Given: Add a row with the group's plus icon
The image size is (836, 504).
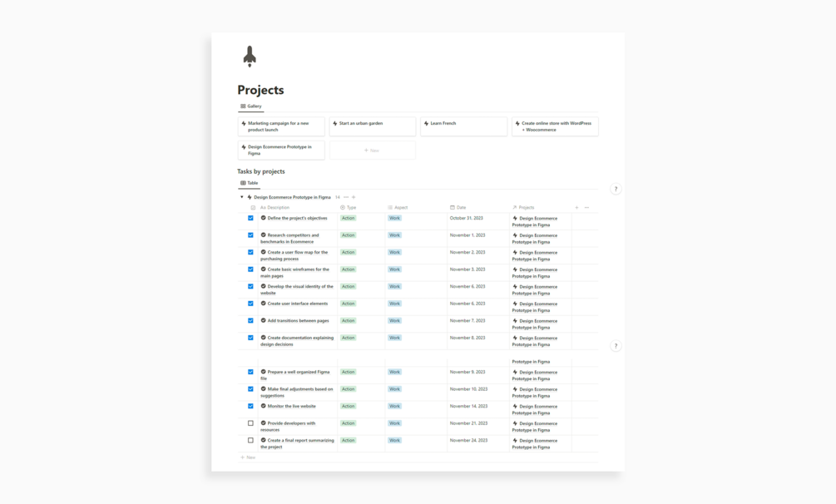Looking at the screenshot, I should click(354, 197).
